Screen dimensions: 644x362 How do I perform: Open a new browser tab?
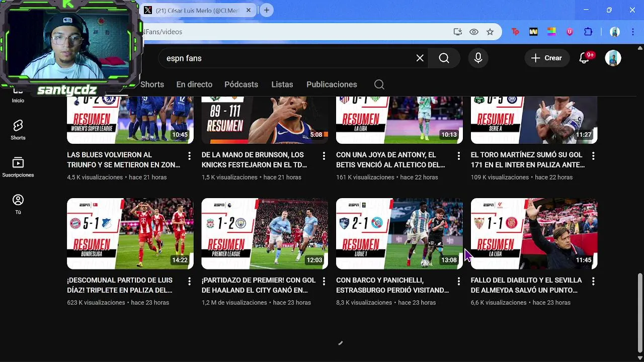[267, 10]
